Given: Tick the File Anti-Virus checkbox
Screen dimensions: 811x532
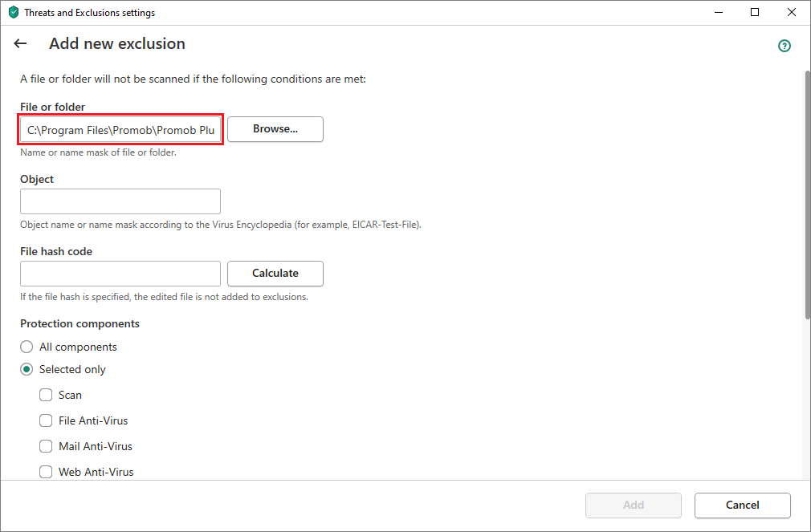Looking at the screenshot, I should pyautogui.click(x=46, y=420).
